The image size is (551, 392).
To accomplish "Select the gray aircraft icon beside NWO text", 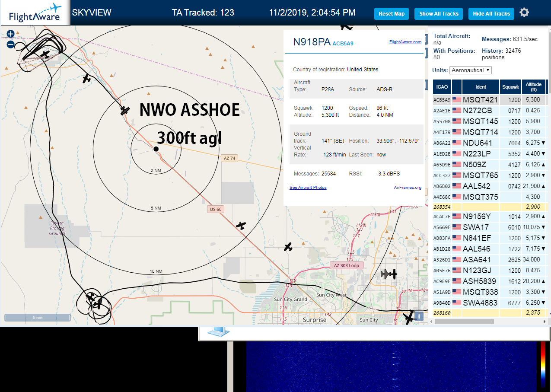I will pyautogui.click(x=125, y=111).
